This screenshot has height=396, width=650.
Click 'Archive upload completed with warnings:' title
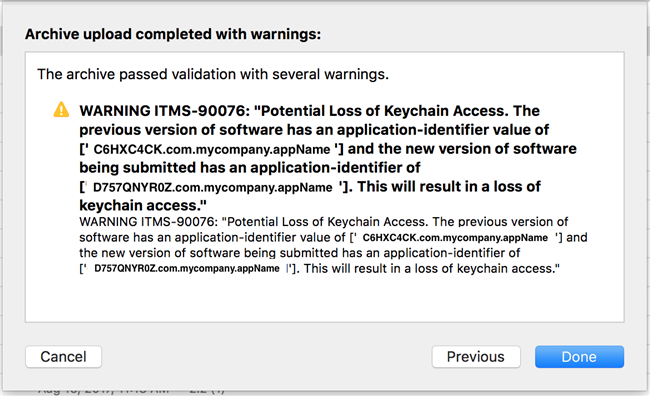click(173, 34)
